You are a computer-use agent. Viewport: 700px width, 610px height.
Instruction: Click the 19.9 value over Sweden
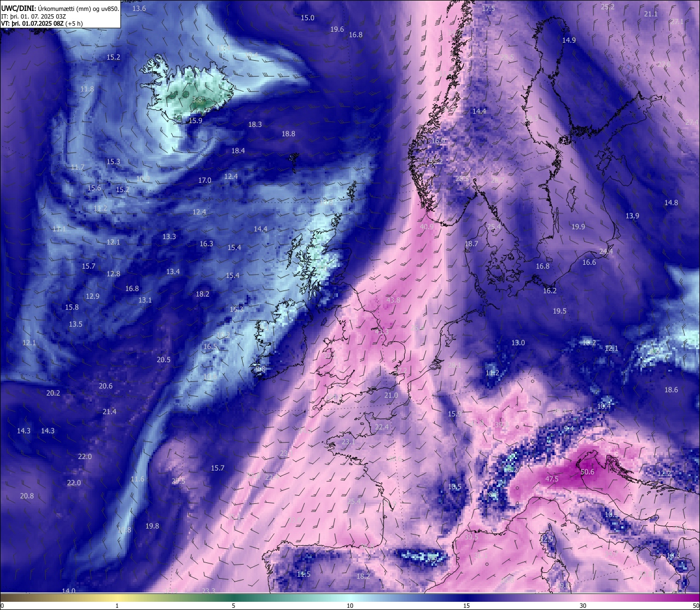(578, 226)
